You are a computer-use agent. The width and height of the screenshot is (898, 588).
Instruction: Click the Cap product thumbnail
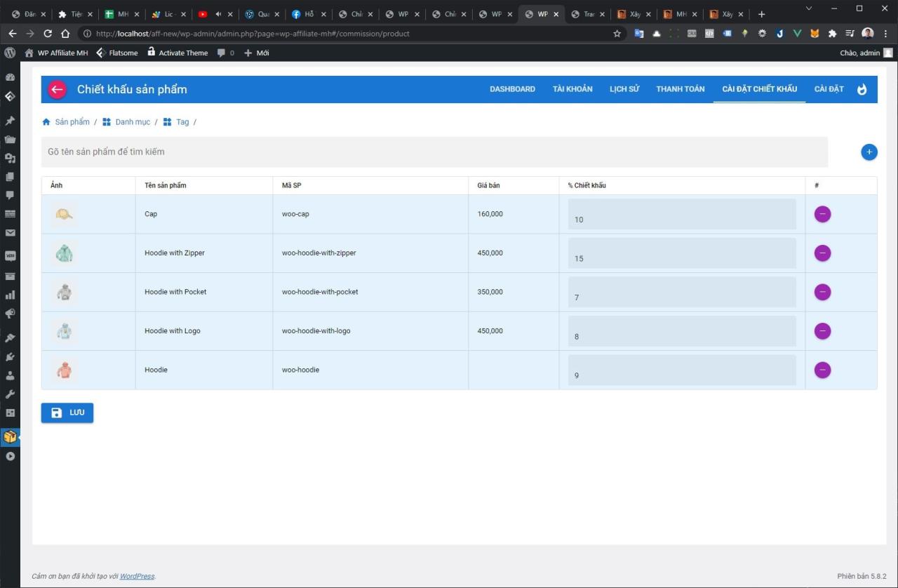pyautogui.click(x=64, y=214)
